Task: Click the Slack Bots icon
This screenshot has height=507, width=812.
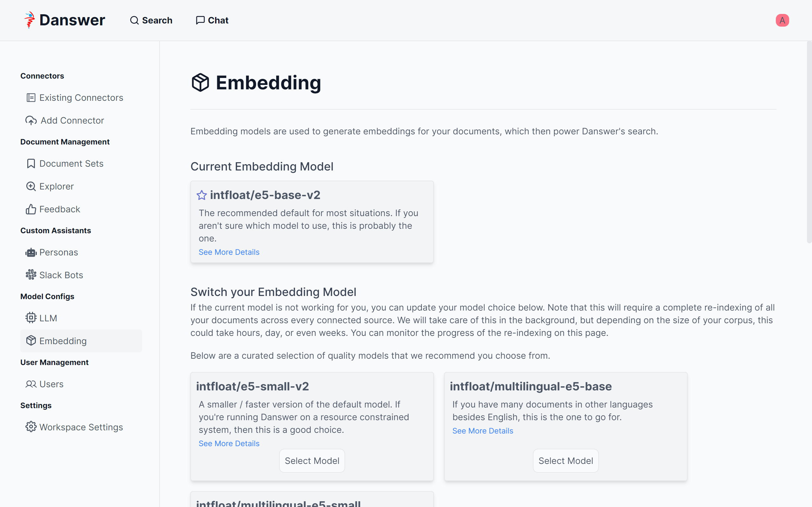Action: 31,275
